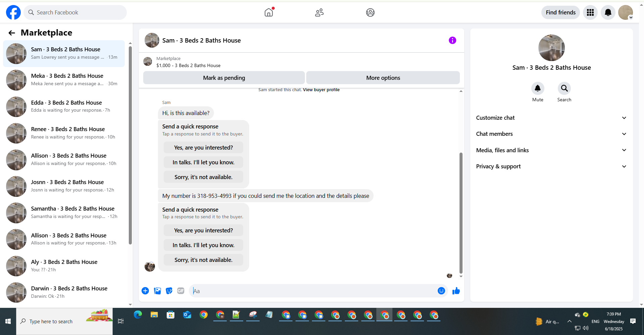Click the ENG language indicator
Image resolution: width=644 pixels, height=335 pixels.
coord(595,321)
